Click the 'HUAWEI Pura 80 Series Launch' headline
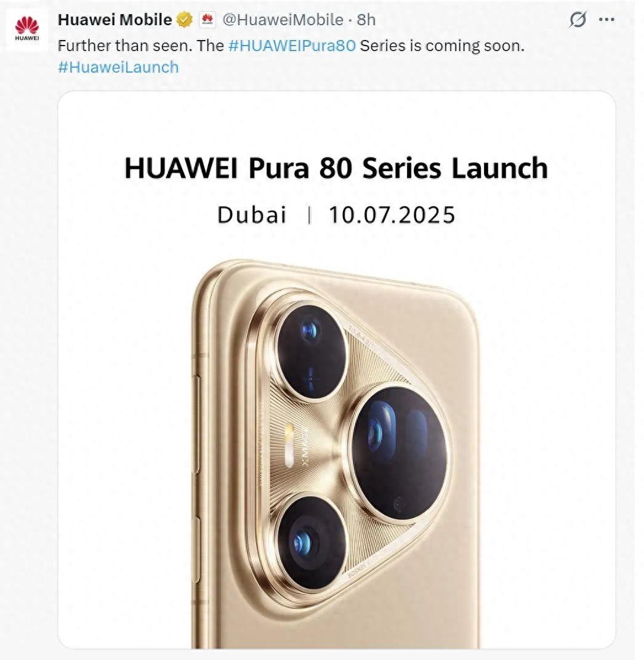 (x=336, y=168)
